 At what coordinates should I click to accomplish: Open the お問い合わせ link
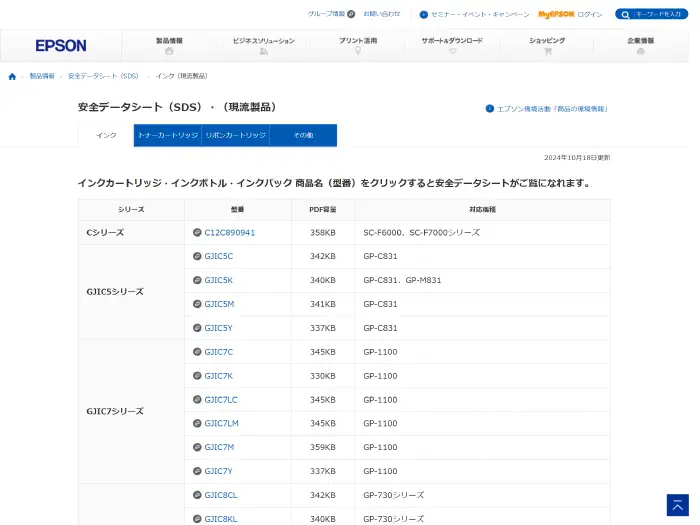[382, 14]
